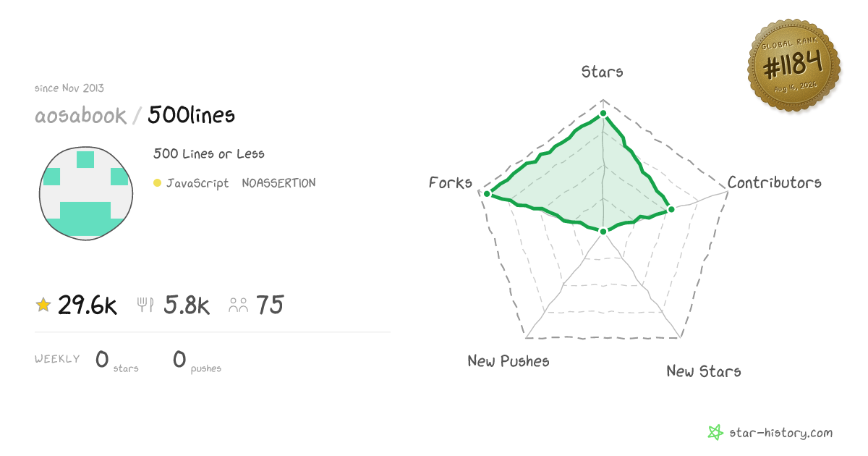Screen dimensions: 868x456
Task: Click the Contributors vertex dot on radar chart
Action: 671,209
